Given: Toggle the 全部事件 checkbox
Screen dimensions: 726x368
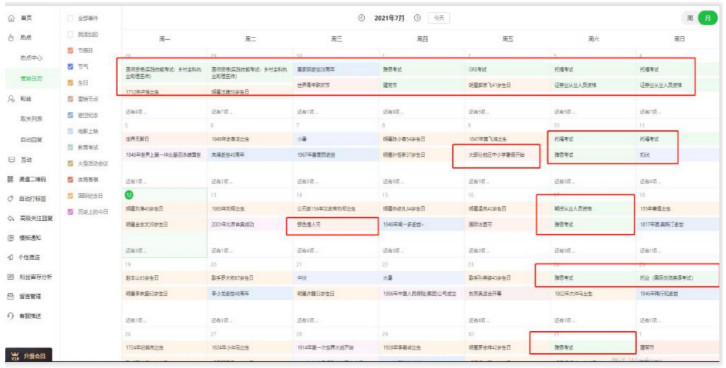Looking at the screenshot, I should coord(70,18).
